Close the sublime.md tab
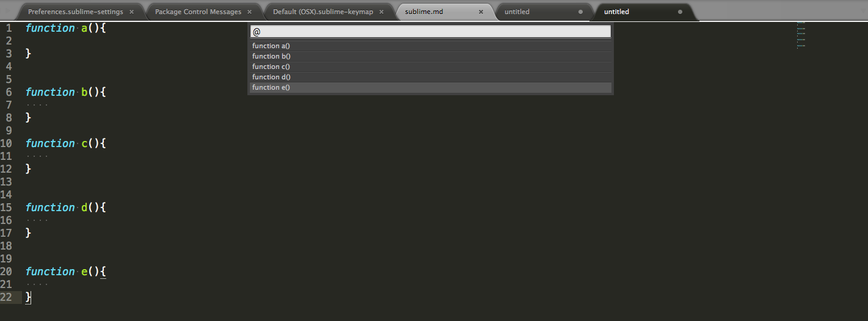The height and width of the screenshot is (321, 868). [x=481, y=12]
